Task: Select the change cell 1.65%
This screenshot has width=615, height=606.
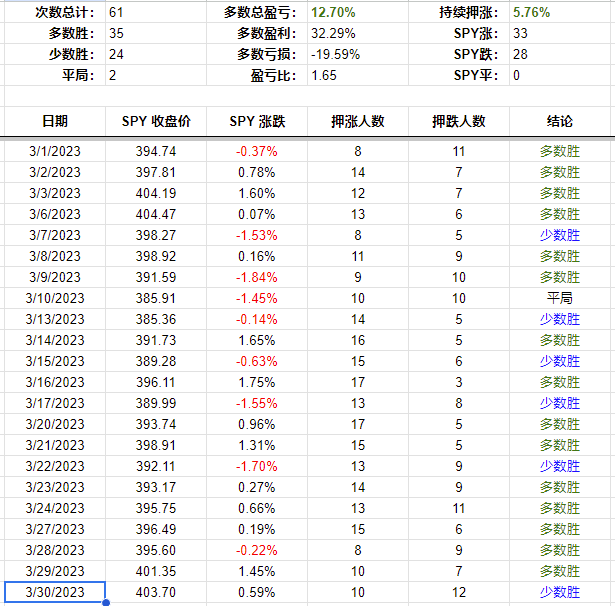Action: click(257, 340)
